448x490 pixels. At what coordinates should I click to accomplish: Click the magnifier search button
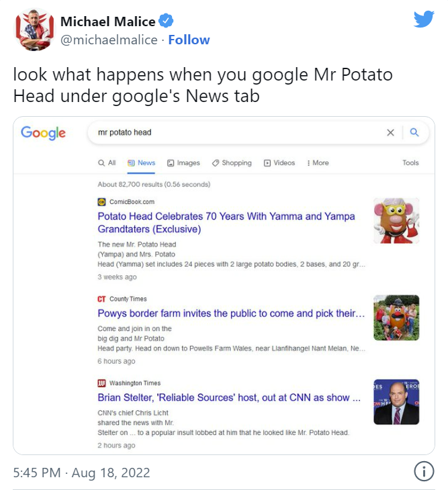[414, 132]
